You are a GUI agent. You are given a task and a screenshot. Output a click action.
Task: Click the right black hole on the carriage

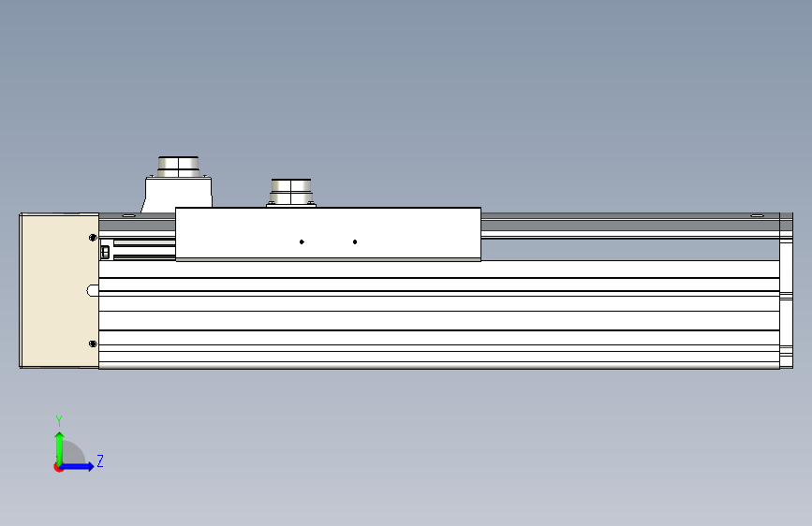click(355, 241)
